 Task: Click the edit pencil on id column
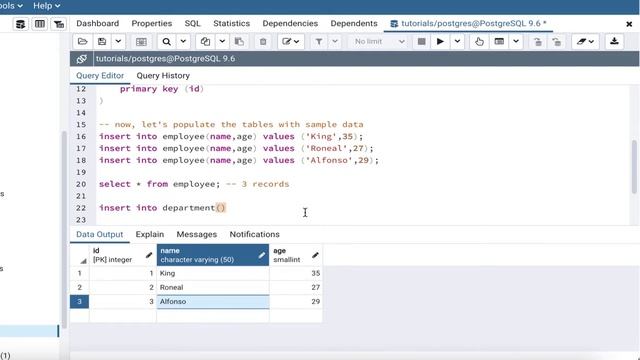point(149,256)
